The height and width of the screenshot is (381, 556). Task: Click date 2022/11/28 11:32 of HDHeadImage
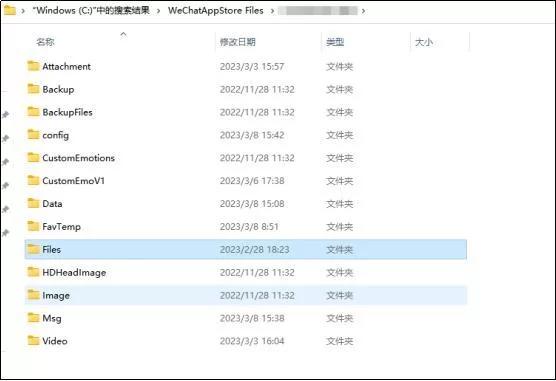(257, 272)
